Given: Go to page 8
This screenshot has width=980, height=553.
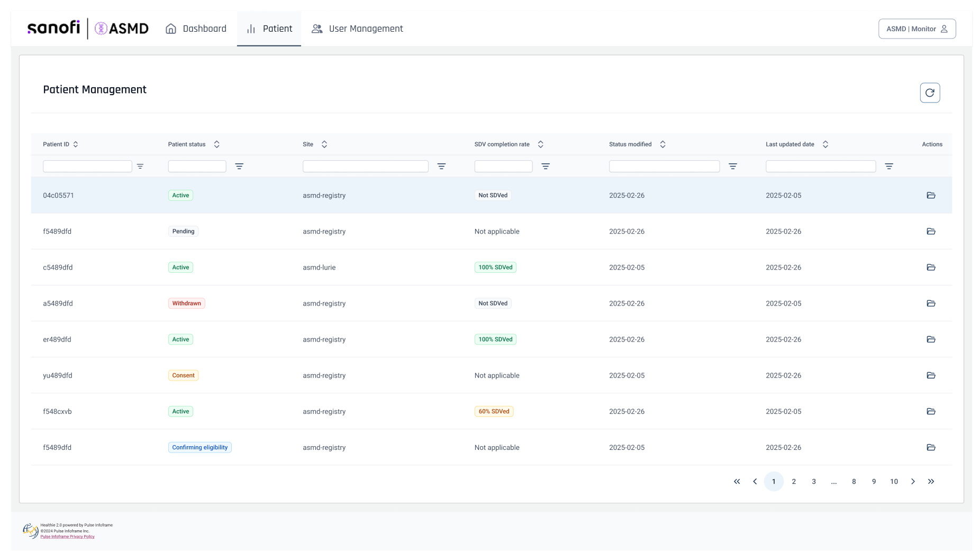Looking at the screenshot, I should (854, 481).
